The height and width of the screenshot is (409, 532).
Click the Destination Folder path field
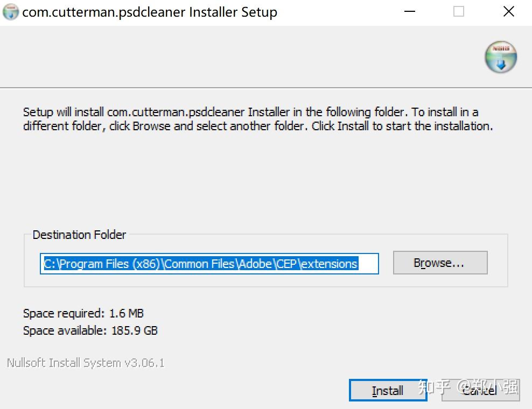(209, 264)
